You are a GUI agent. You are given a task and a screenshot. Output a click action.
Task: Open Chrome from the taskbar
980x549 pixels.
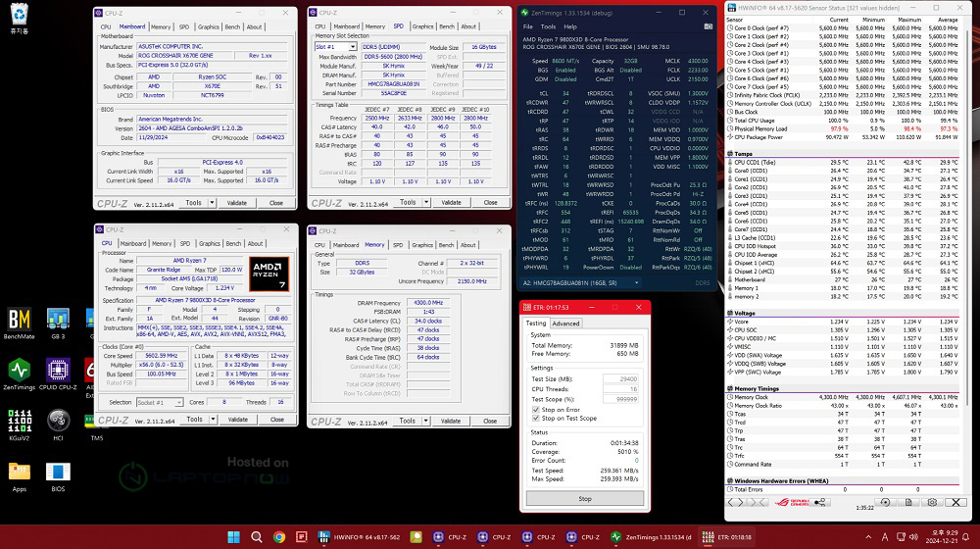[x=279, y=537]
